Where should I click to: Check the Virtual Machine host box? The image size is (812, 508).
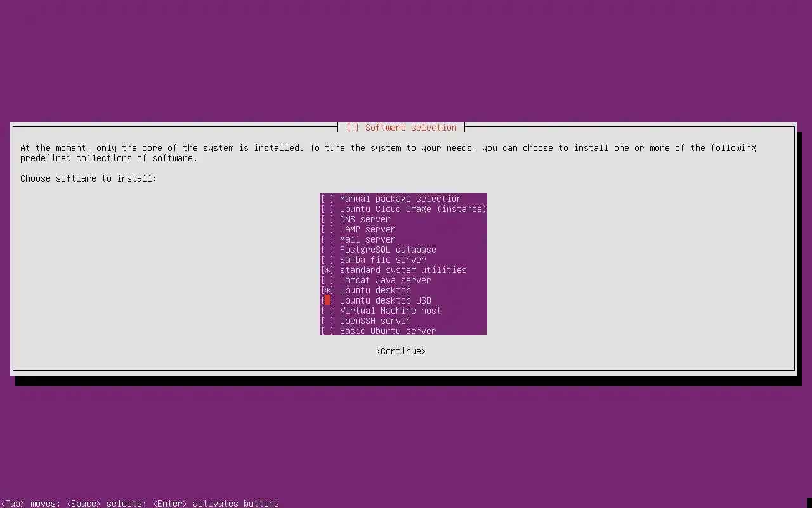coord(327,311)
